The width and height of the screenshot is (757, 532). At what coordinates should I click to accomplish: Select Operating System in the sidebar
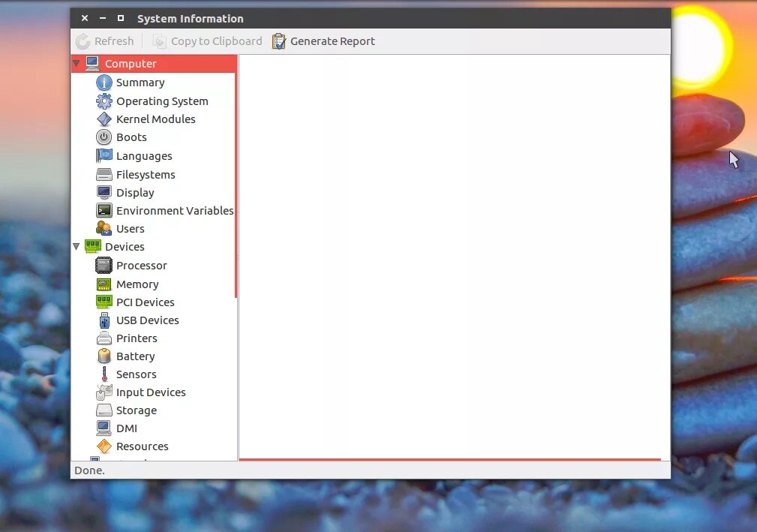click(x=162, y=101)
